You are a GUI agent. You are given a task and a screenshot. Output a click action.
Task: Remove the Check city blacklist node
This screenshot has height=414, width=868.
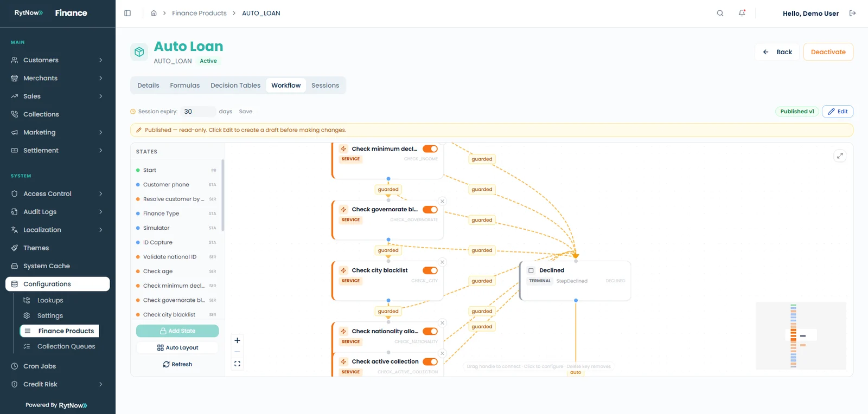(442, 262)
